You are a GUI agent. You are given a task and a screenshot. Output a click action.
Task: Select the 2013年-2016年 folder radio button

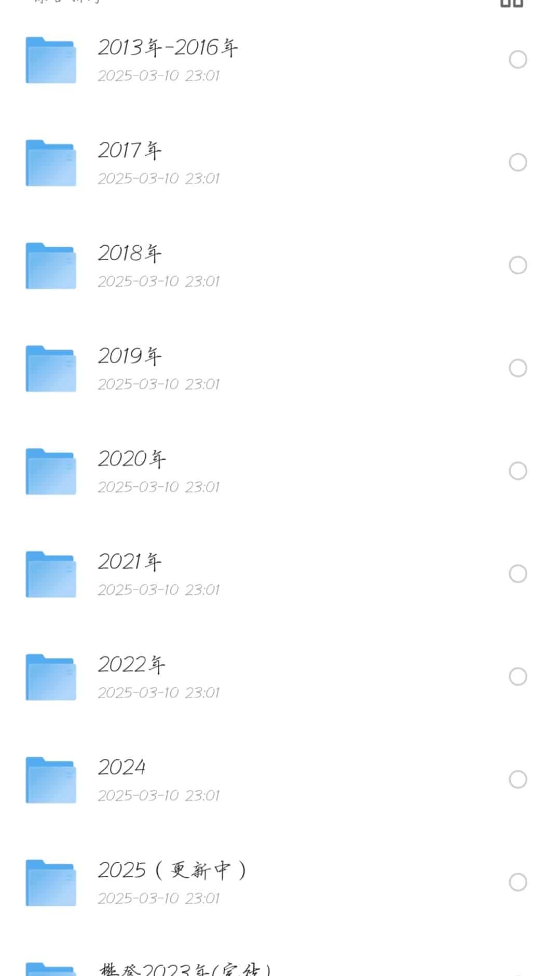click(518, 60)
